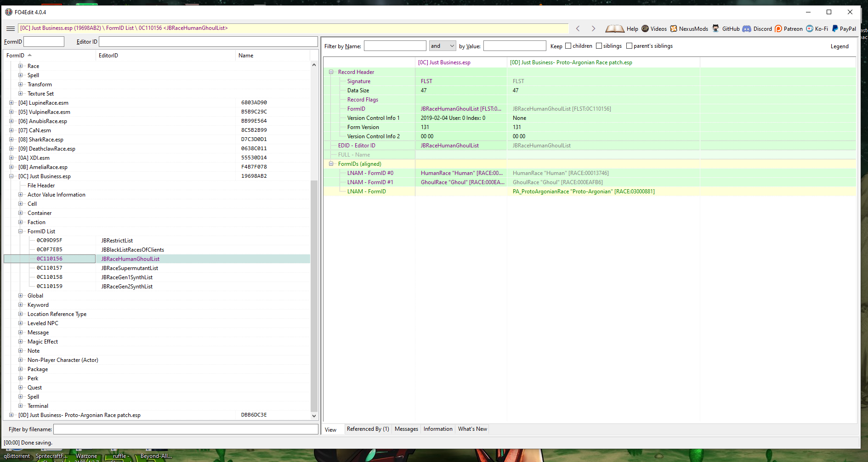Expand the [07] CaN.esm node
The image size is (868, 462).
[11, 130]
